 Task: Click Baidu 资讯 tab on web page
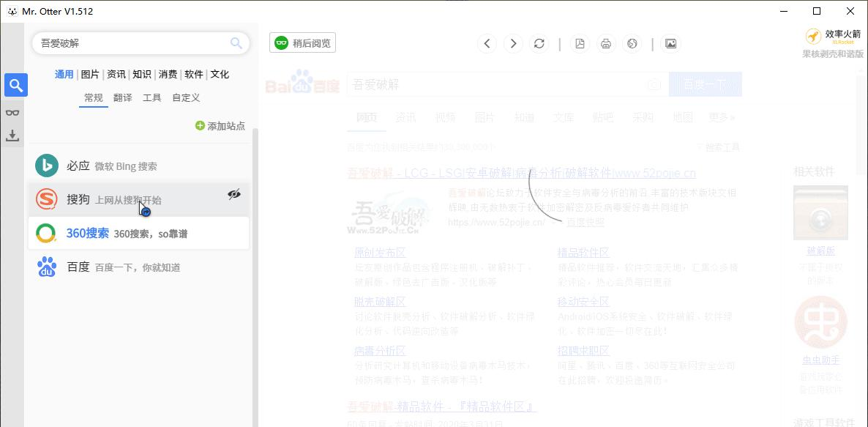405,117
